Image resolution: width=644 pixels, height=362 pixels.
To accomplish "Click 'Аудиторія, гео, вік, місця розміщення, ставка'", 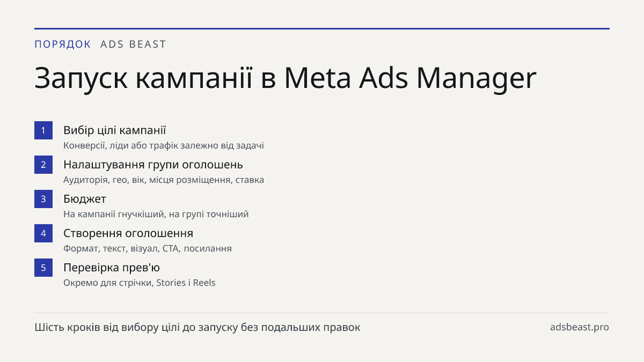I will point(164,180).
